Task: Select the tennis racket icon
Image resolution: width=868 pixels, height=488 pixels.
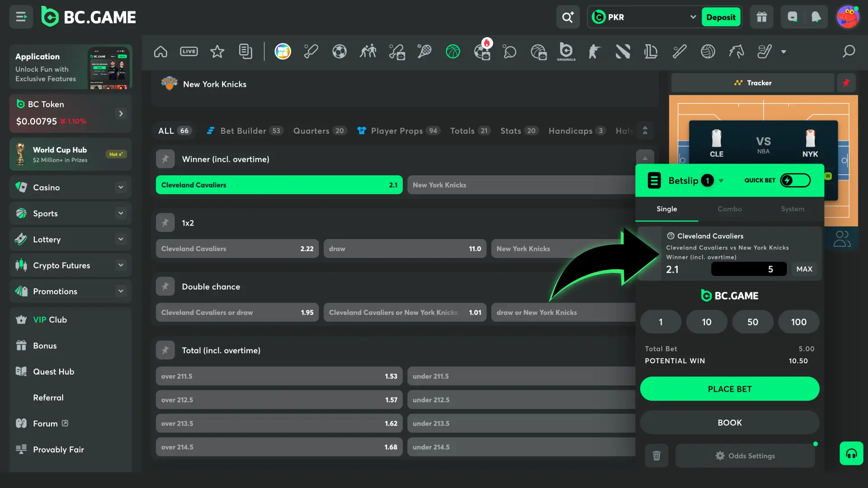Action: coord(425,52)
